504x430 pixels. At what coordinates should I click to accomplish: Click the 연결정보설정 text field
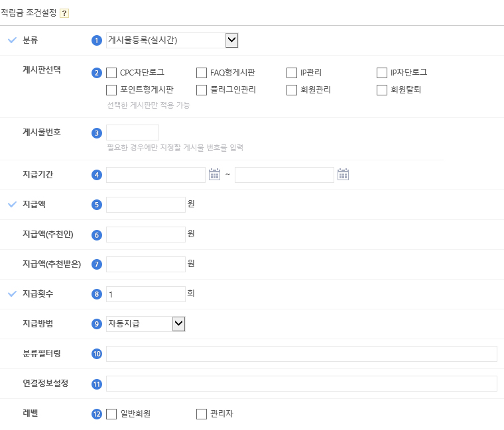(x=301, y=384)
